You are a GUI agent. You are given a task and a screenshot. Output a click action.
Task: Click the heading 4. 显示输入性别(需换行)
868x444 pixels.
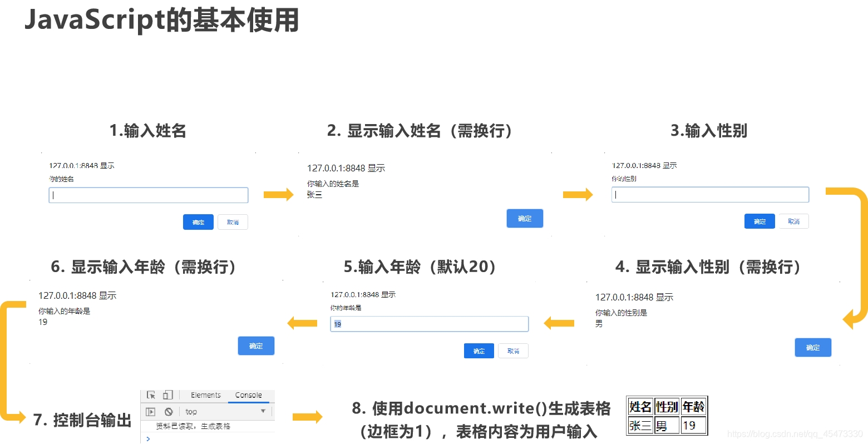[x=709, y=267]
